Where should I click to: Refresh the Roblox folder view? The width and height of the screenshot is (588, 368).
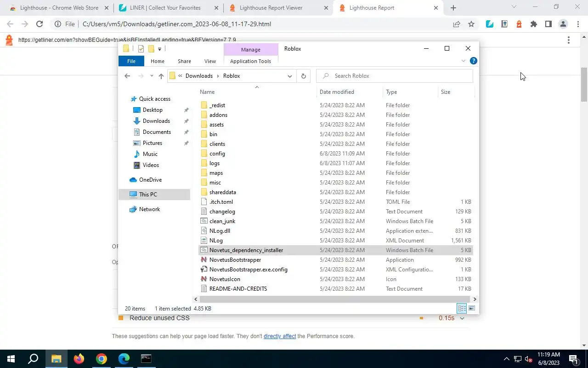tap(303, 76)
